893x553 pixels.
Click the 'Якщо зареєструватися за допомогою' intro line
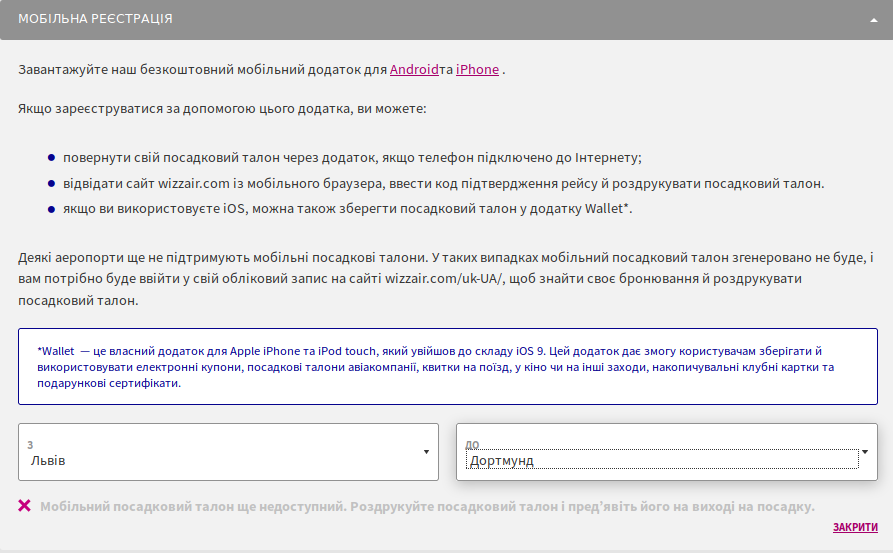[x=222, y=107]
